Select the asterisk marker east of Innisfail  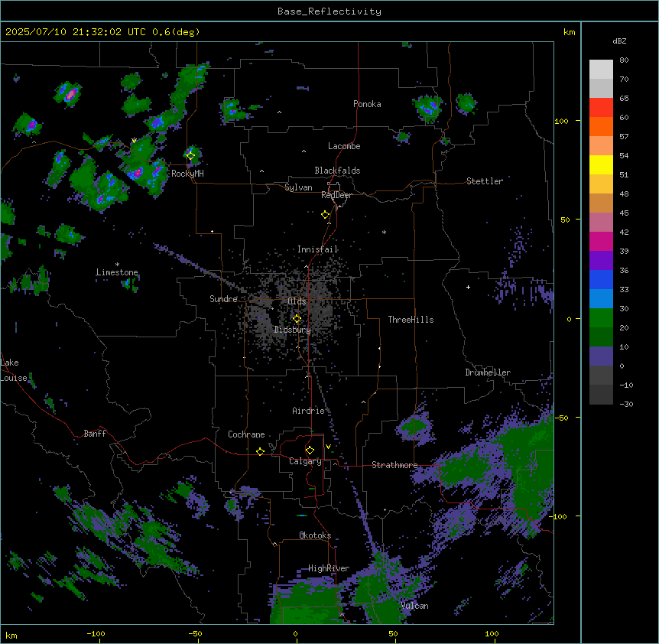pos(384,232)
